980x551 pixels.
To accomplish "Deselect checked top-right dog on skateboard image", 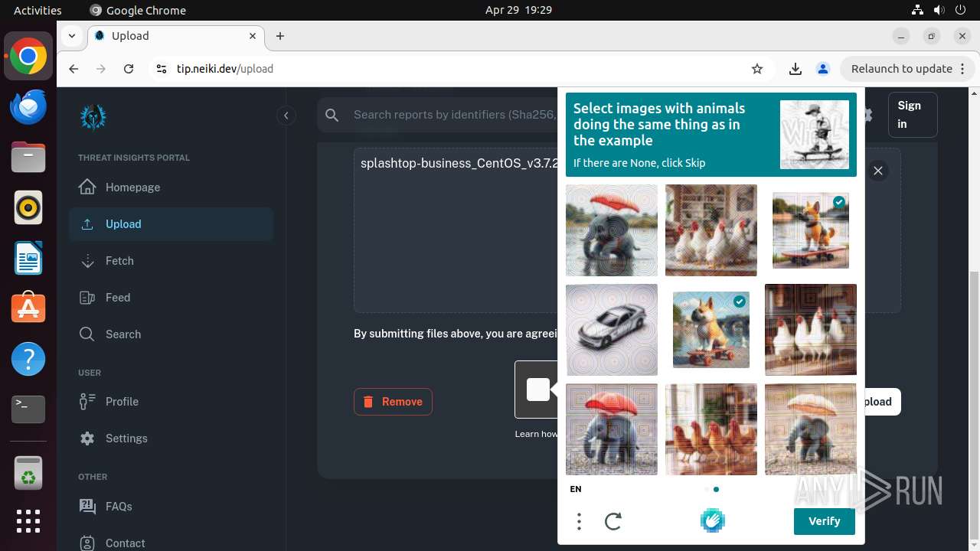I will click(811, 230).
